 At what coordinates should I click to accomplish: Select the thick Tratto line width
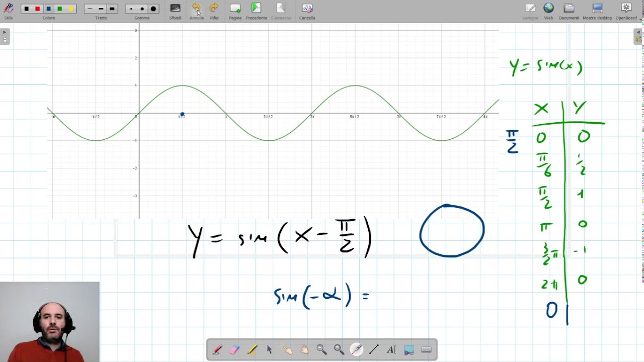(x=112, y=9)
